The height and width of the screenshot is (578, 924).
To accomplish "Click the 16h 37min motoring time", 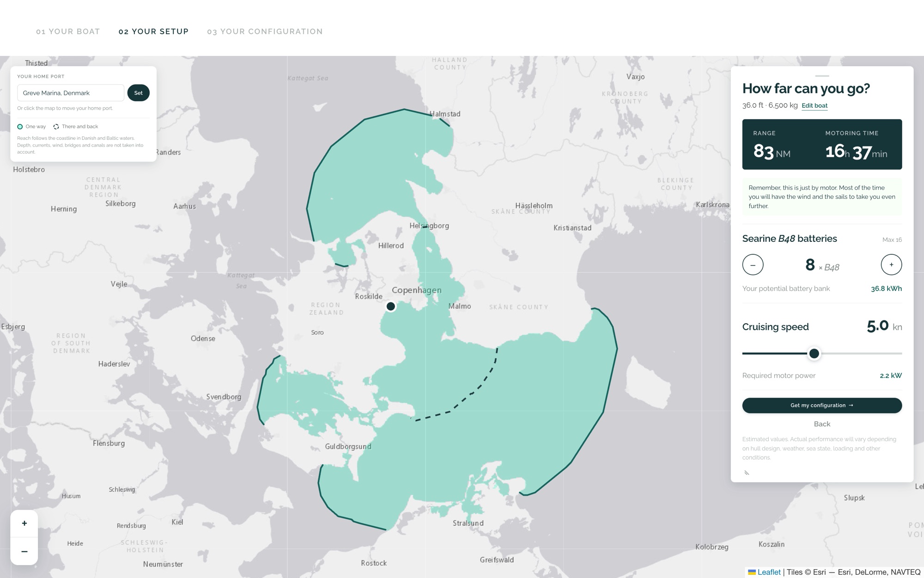I will tap(856, 152).
